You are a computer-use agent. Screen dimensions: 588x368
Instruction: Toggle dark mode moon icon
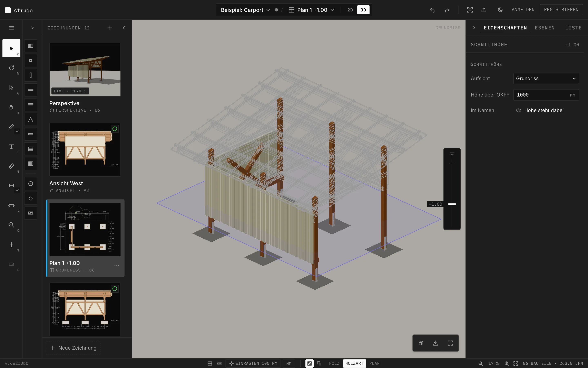500,10
